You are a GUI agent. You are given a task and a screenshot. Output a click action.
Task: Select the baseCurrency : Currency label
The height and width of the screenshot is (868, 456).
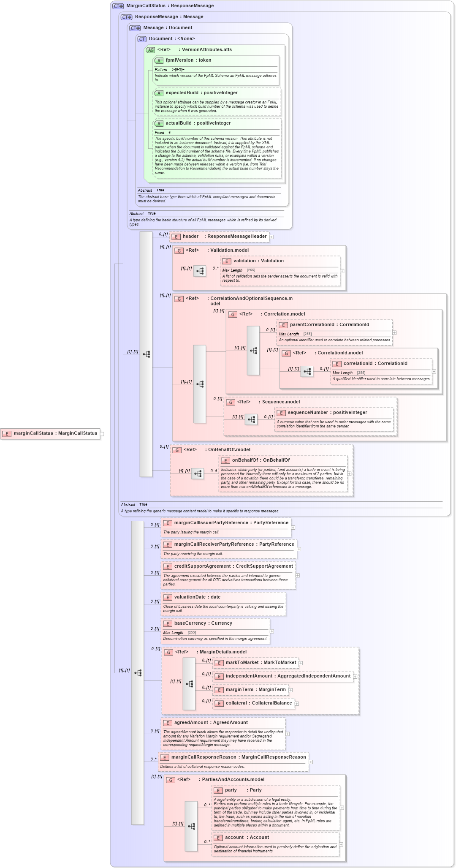203,623
